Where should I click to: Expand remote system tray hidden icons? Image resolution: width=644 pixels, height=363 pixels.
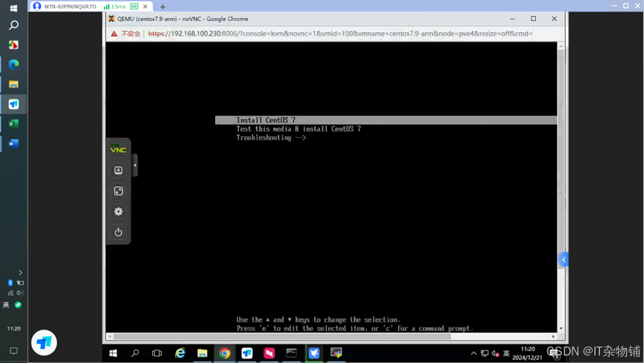coord(474,353)
